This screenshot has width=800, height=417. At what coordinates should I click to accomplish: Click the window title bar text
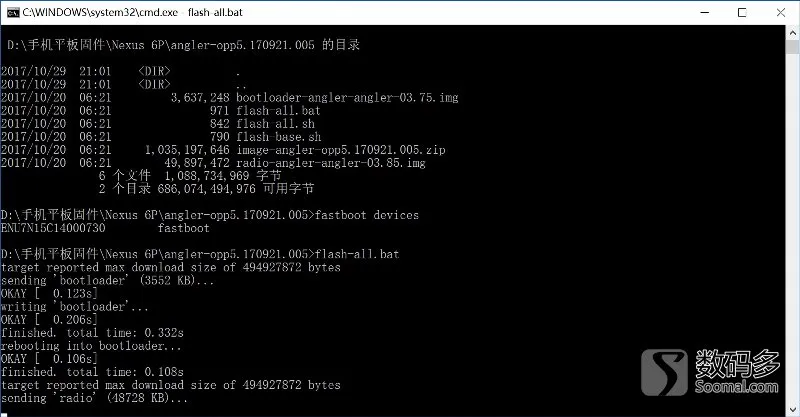point(133,12)
